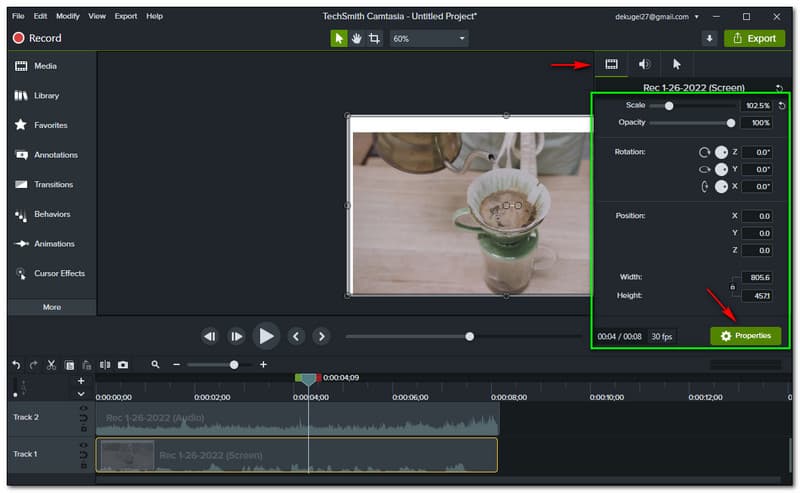Open the Modify menu
The width and height of the screenshot is (800, 493).
coord(68,16)
